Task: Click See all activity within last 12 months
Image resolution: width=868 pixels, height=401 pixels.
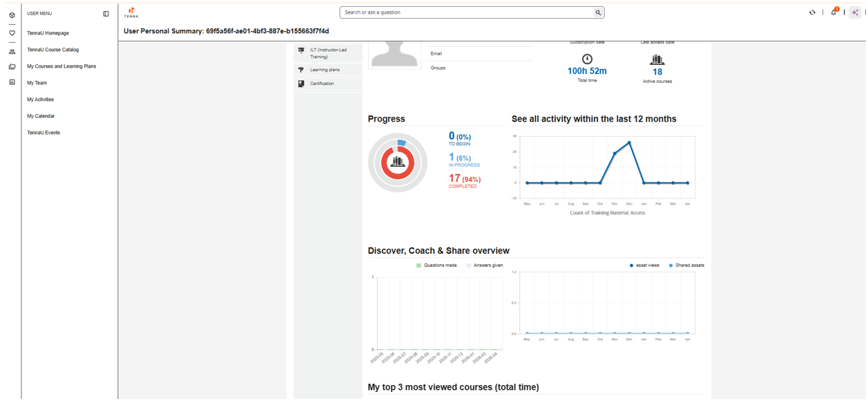Action: [x=594, y=119]
